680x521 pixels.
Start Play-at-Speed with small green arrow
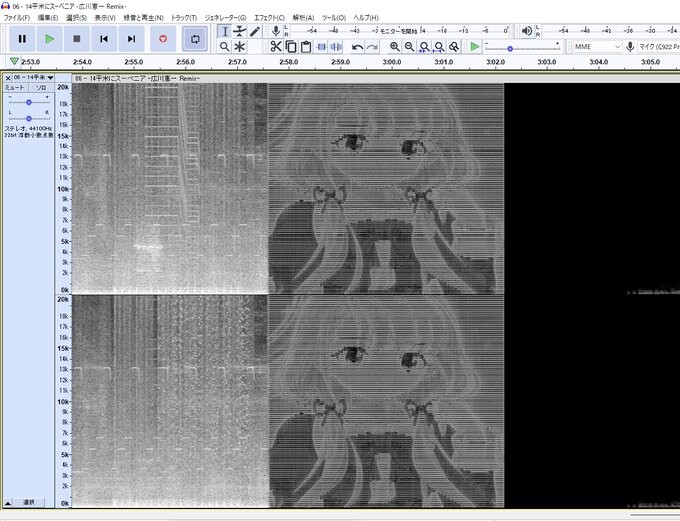click(475, 46)
